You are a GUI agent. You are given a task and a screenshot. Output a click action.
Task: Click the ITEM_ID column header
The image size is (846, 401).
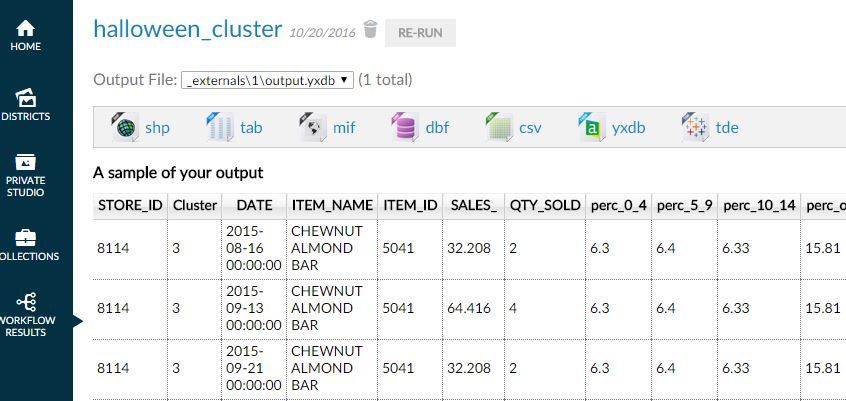point(410,206)
